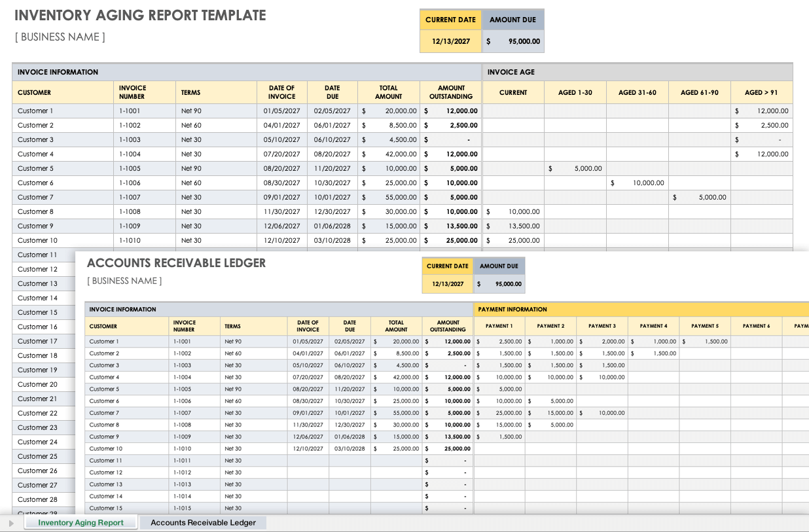Click the Customer 25 row in aging report
The image size is (809, 532).
[37, 456]
